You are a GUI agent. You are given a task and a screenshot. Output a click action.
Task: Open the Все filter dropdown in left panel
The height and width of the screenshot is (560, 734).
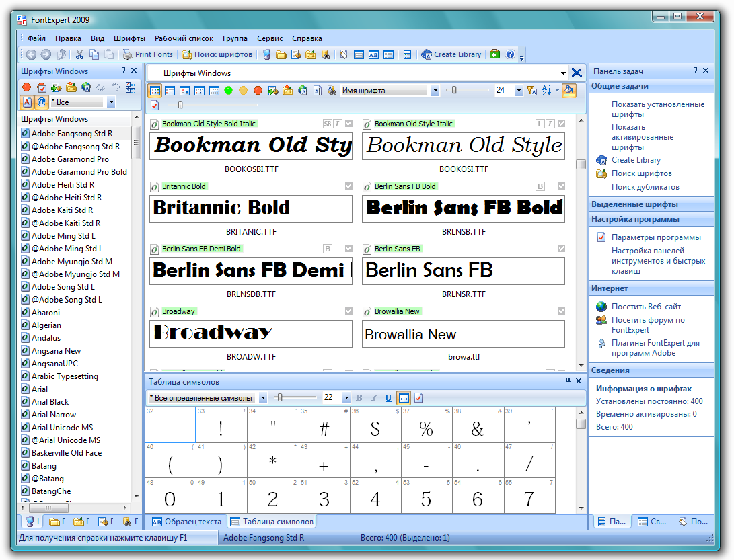(111, 102)
